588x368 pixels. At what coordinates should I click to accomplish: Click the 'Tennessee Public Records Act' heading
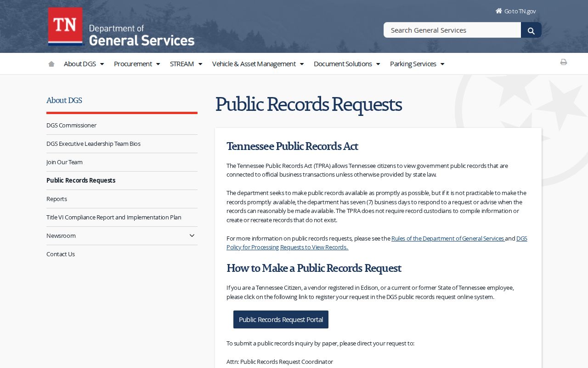292,146
